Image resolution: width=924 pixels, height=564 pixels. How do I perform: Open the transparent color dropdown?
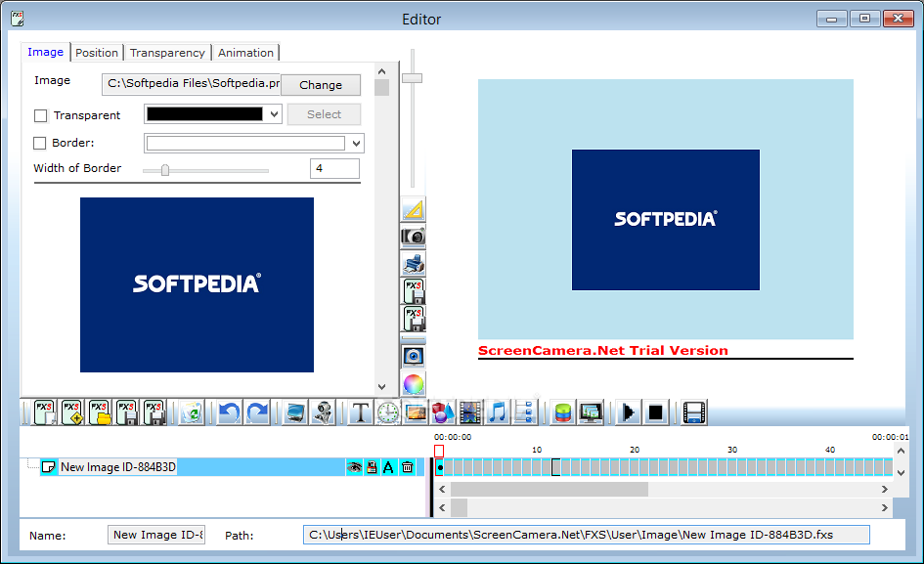[274, 114]
